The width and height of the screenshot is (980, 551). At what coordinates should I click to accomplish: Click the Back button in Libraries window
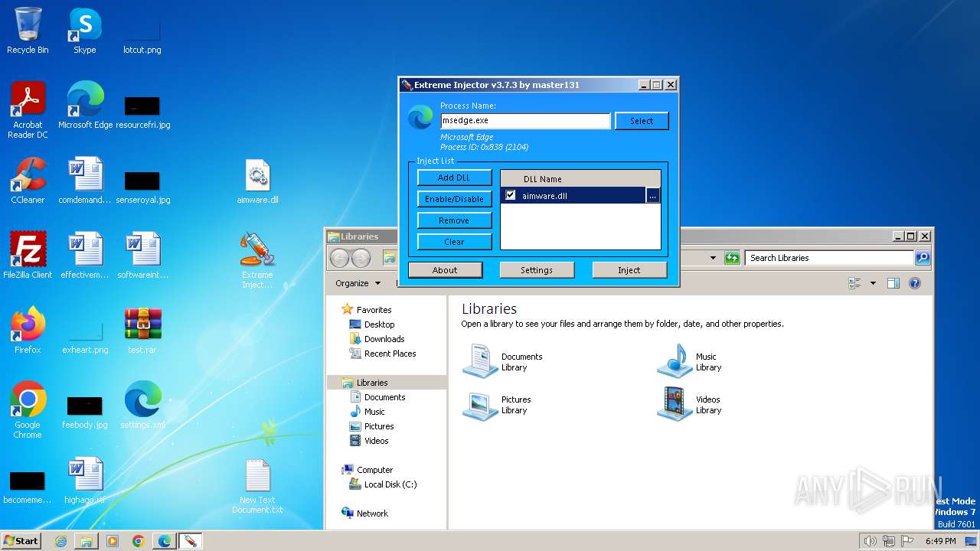(339, 258)
